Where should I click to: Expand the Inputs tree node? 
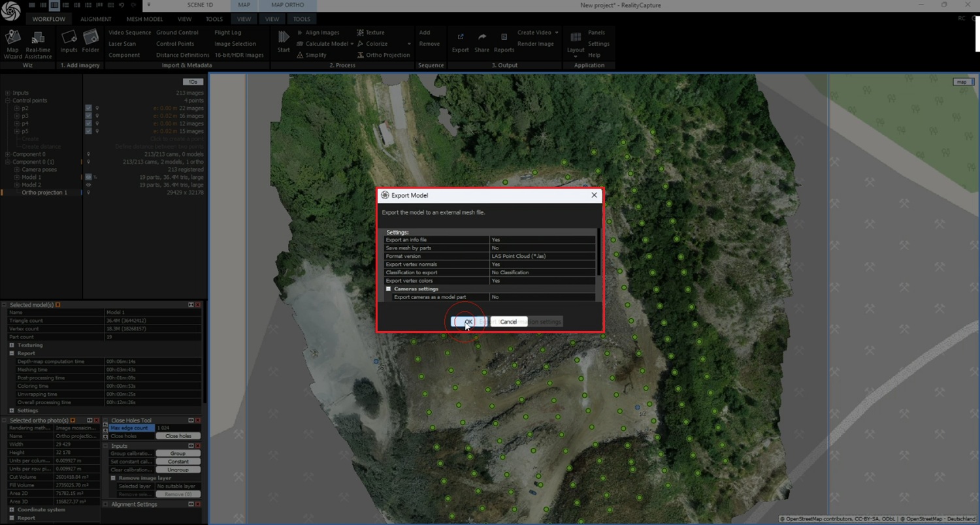(x=8, y=93)
